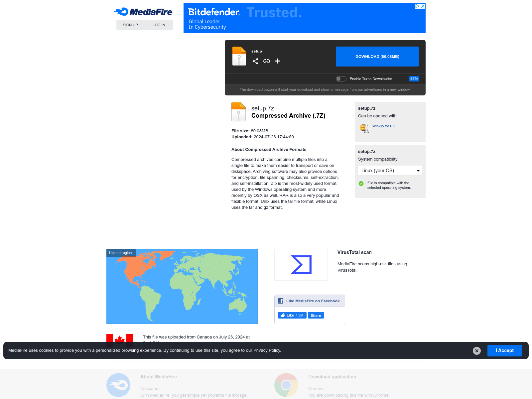Click the green compatibility check icon
532x399 pixels.
point(361,184)
